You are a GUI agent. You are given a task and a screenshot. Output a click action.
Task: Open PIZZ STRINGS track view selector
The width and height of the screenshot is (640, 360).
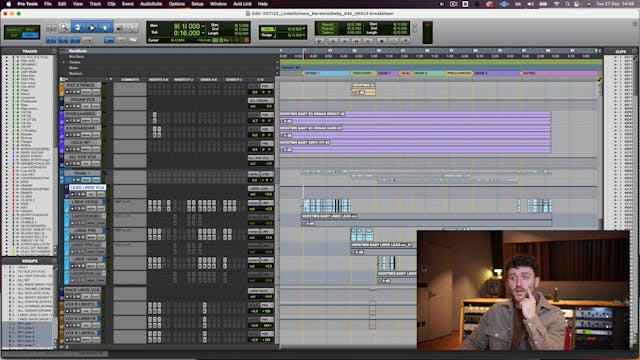(86, 92)
